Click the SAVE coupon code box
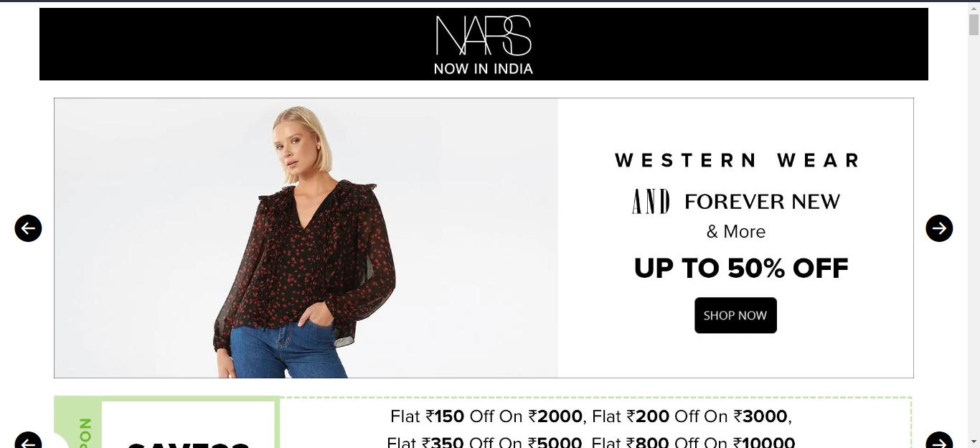Image resolution: width=980 pixels, height=448 pixels. (x=188, y=424)
